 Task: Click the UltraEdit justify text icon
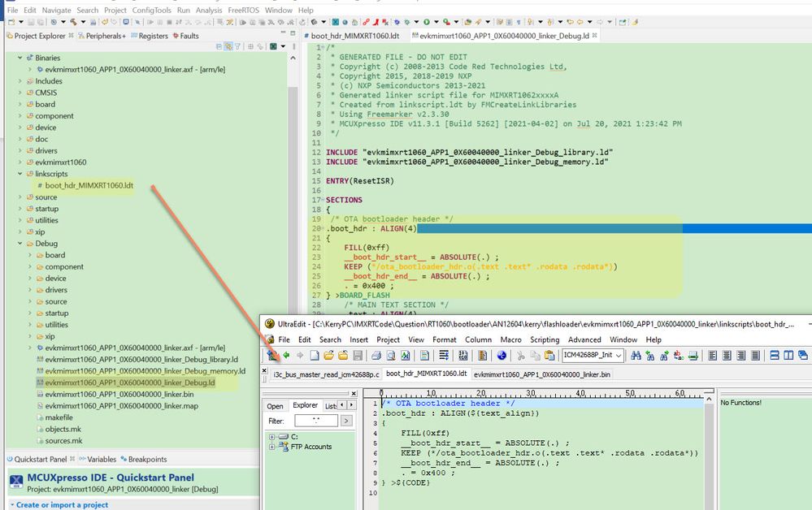point(756,355)
